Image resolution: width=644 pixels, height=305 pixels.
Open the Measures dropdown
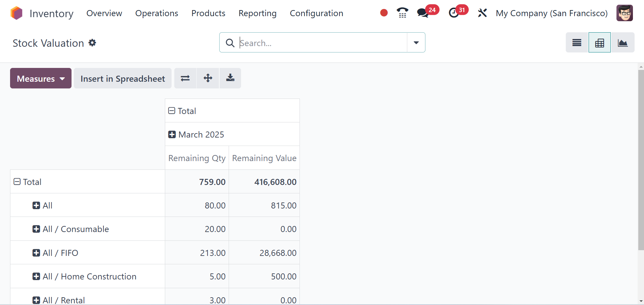point(41,78)
